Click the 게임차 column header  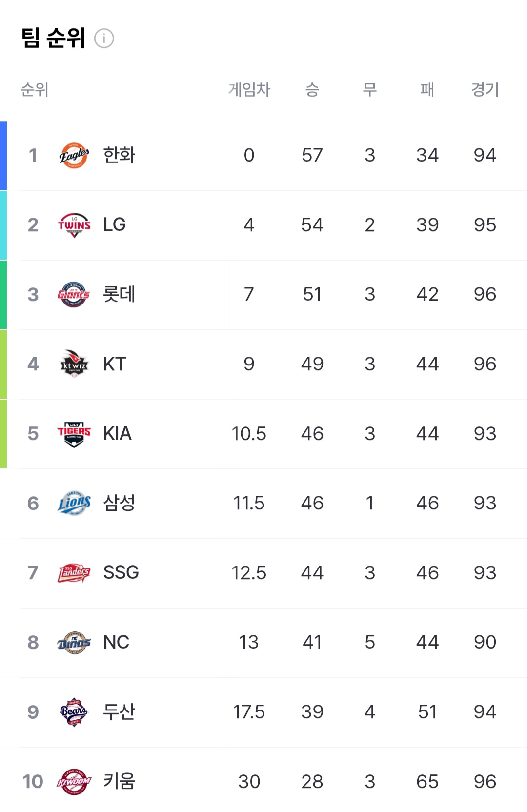click(249, 89)
